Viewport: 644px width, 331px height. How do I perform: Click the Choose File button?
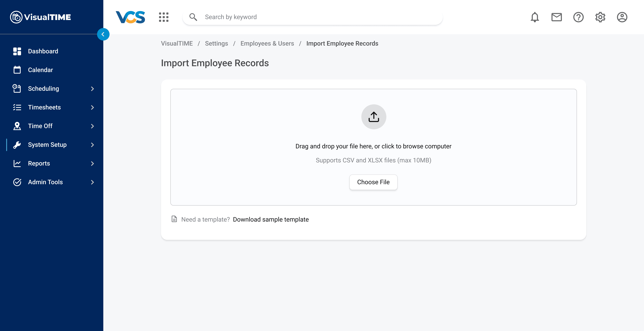click(373, 182)
